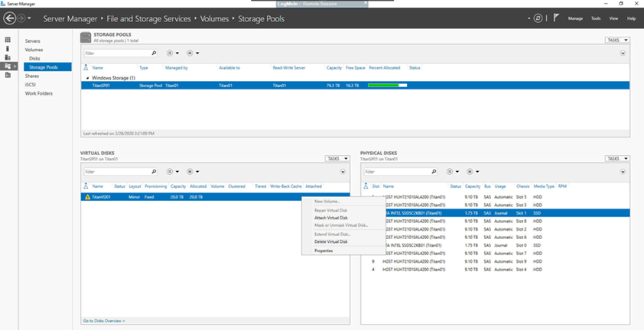Select the Intel SSD in Slot 0
This screenshot has height=330, width=644.
[496, 245]
